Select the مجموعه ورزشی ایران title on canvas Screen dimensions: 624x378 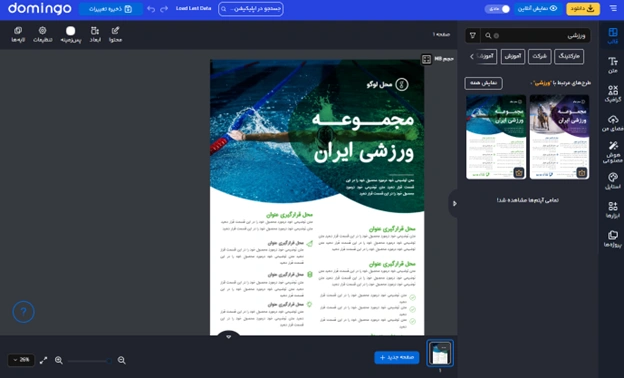point(363,136)
